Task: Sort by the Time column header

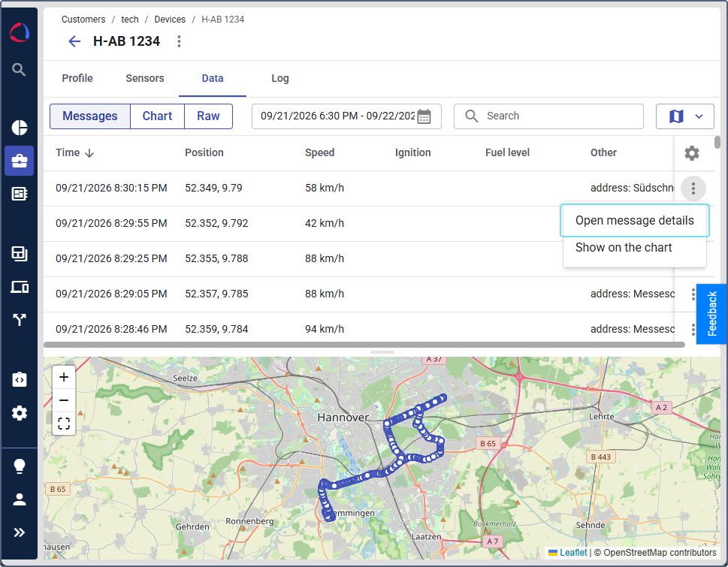Action: tap(74, 152)
